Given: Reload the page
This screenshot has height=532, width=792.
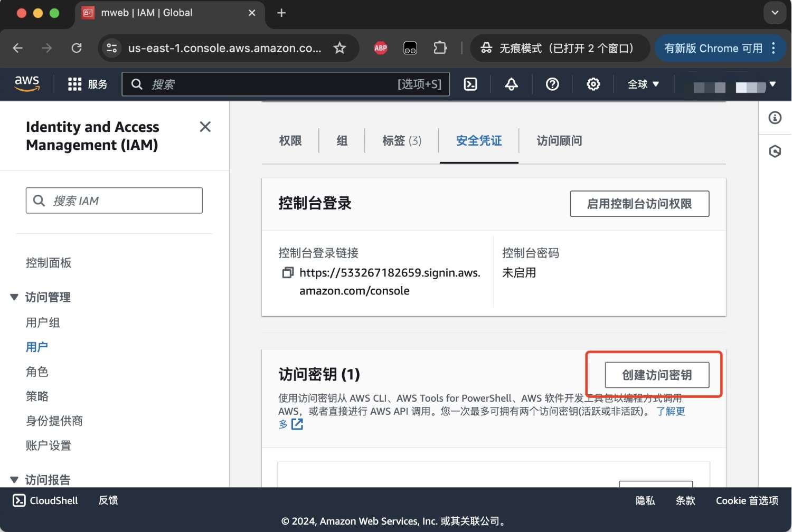Looking at the screenshot, I should (77, 48).
